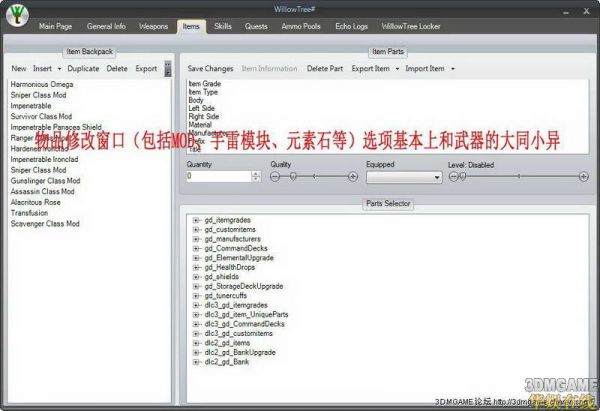600x411 pixels.
Task: Click the Duplicate button in Item Backpack
Action: click(83, 69)
